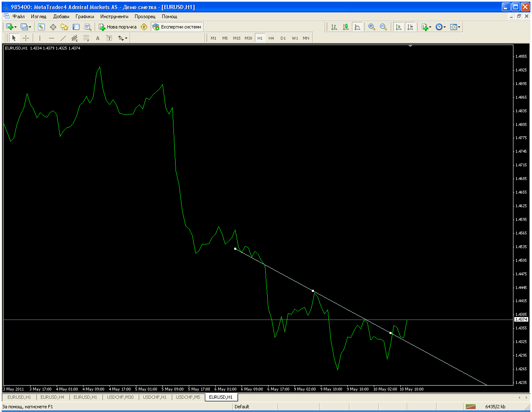Select the equidistant channel tool

click(74, 38)
